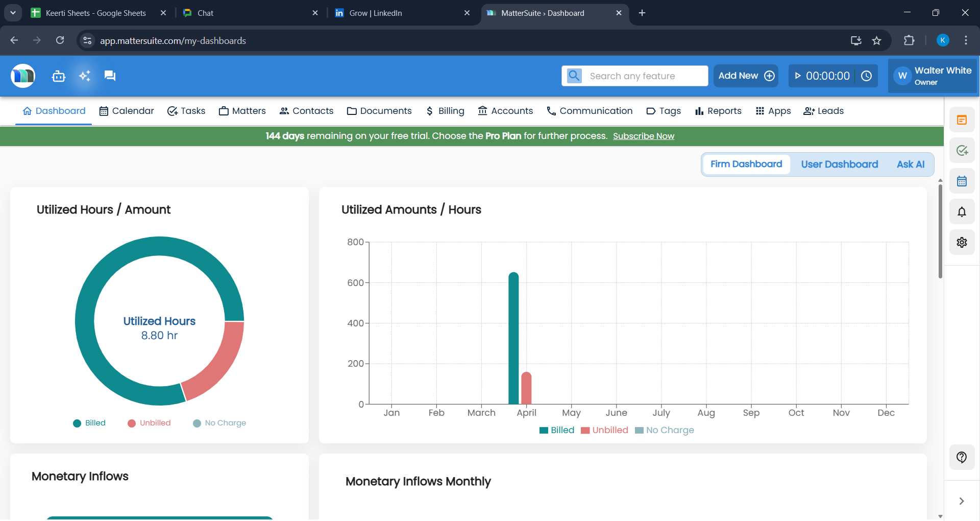Click the green add-task icon in sidebar
This screenshot has width=980, height=521.
click(x=962, y=150)
